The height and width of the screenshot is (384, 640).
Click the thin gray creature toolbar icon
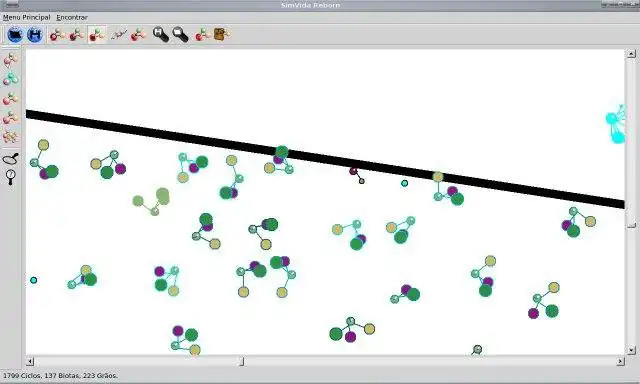[x=119, y=35]
